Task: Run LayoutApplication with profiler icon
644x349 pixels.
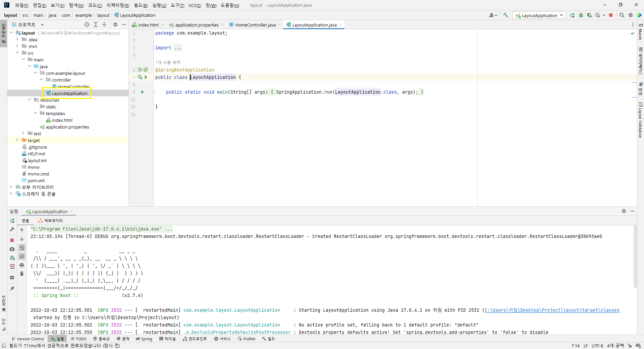Action: [x=598, y=15]
